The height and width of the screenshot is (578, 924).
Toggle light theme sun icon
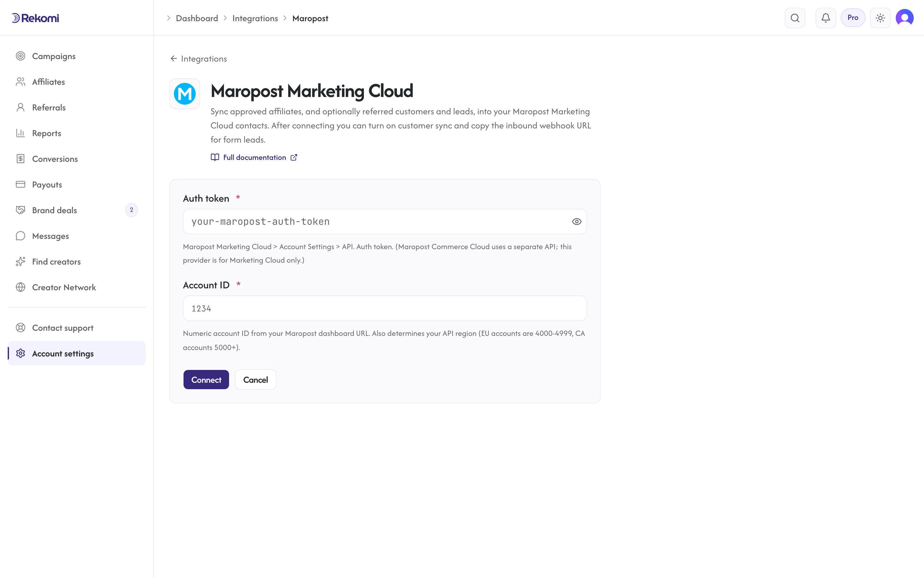pos(880,18)
